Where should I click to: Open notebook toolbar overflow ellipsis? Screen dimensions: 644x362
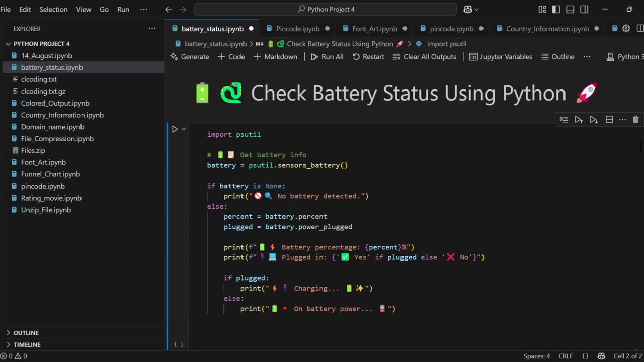[x=587, y=57]
